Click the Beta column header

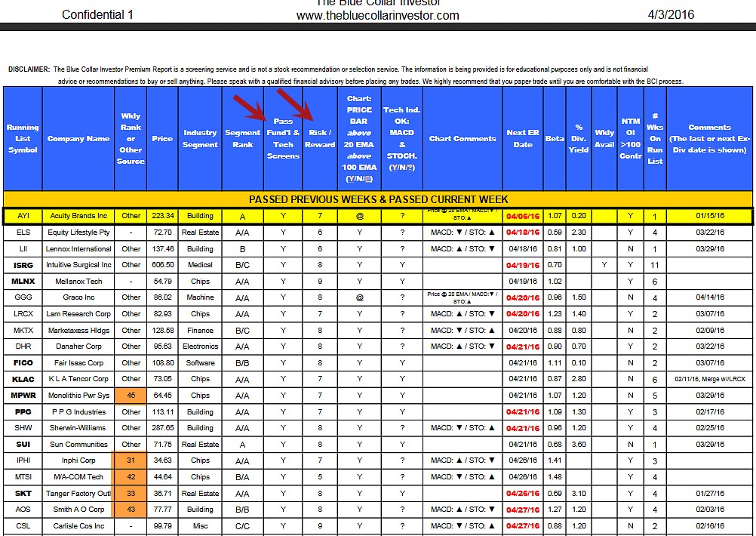555,139
